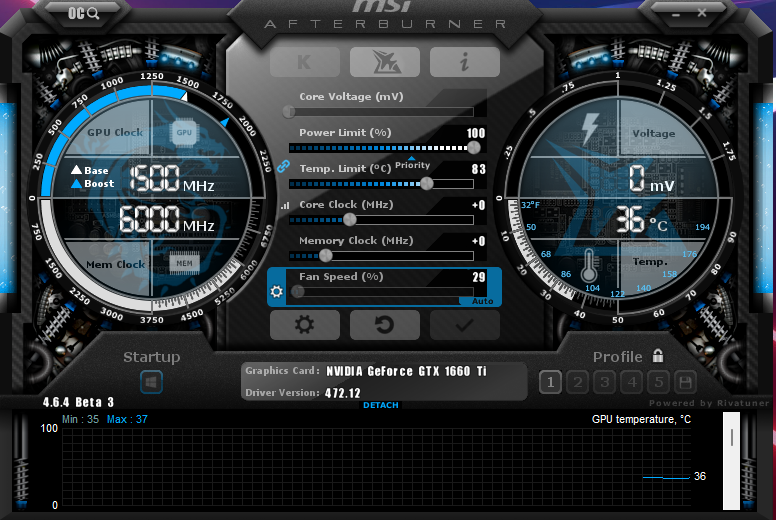The image size is (776, 520).
Task: Reset settings with the circular arrow button
Action: [385, 325]
